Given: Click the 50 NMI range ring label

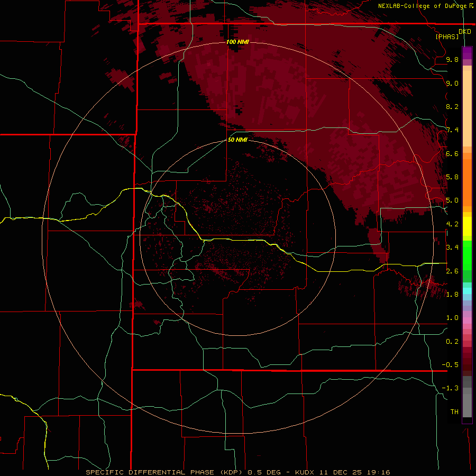Looking at the screenshot, I should (237, 140).
